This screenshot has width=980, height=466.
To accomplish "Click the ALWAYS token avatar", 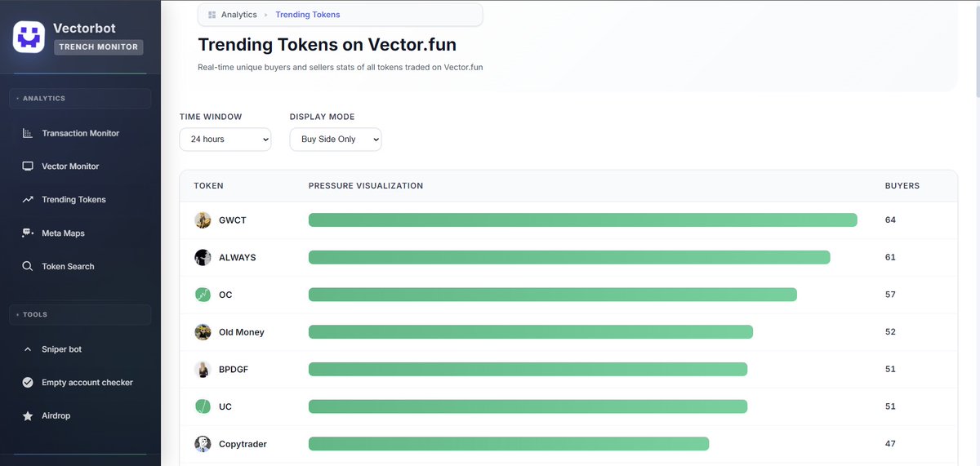I will coord(203,258).
